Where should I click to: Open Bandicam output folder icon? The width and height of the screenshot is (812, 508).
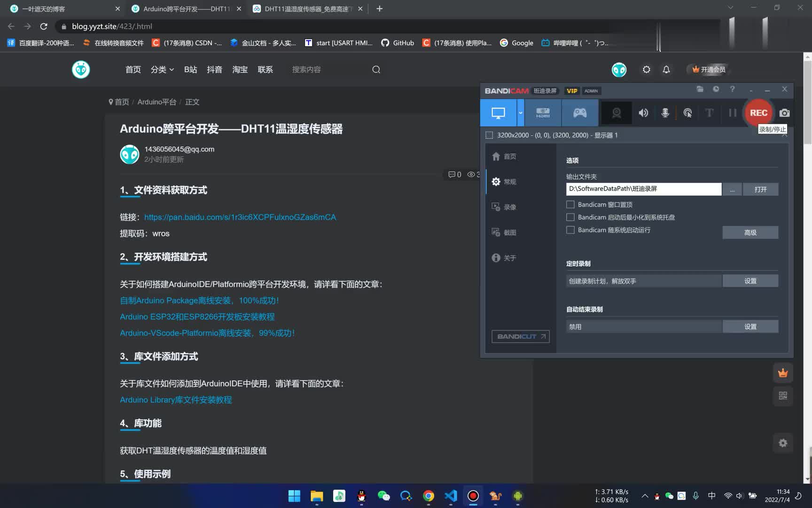tap(700, 89)
